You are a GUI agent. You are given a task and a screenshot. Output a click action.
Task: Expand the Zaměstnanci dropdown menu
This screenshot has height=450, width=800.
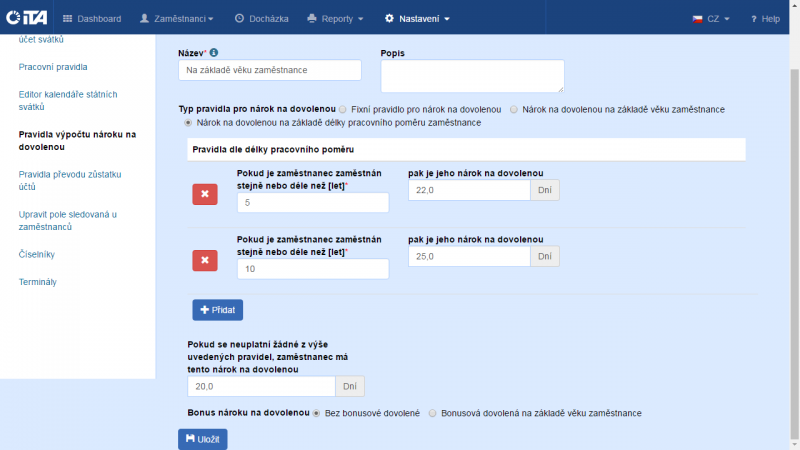[x=180, y=19]
